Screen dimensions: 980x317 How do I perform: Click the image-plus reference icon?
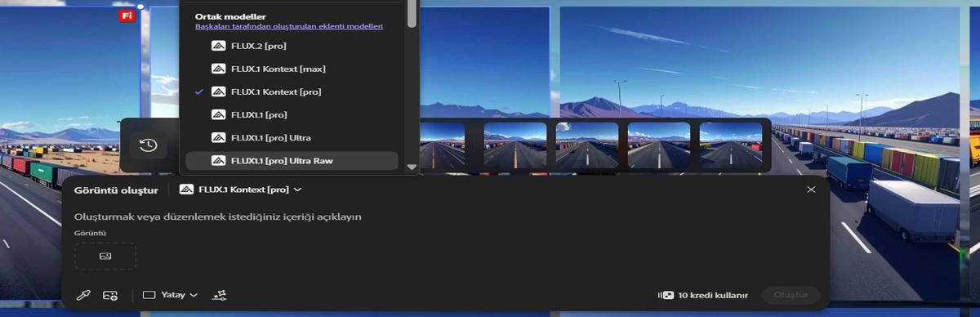(x=110, y=295)
